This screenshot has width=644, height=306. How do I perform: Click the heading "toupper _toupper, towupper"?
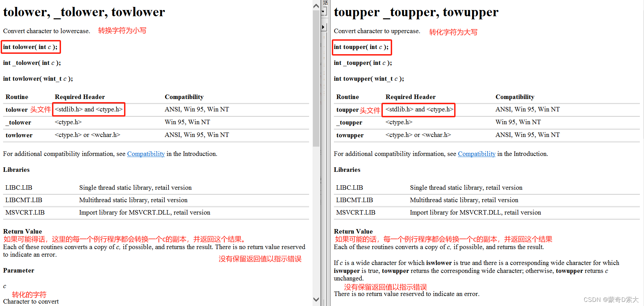pos(416,12)
